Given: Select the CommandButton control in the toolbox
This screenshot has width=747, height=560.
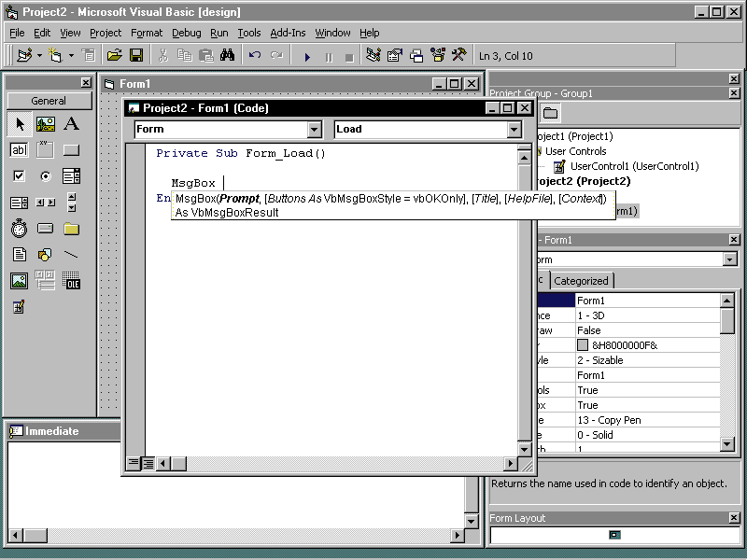Looking at the screenshot, I should pyautogui.click(x=72, y=150).
